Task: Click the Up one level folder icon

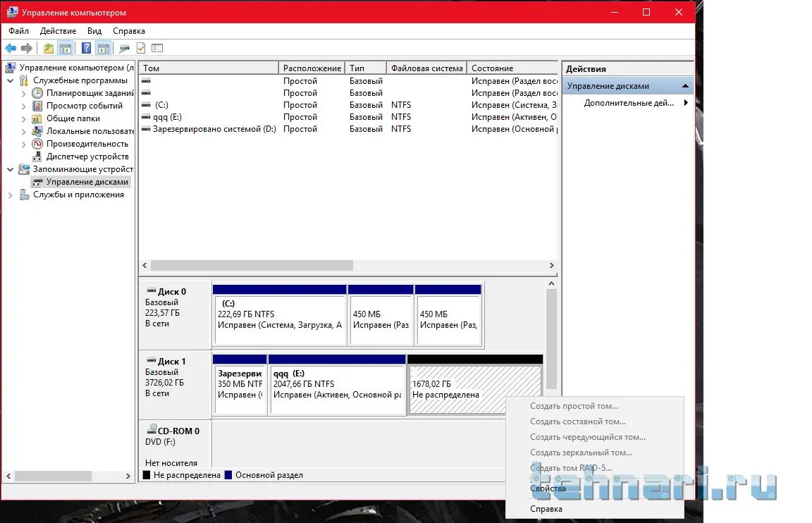Action: [x=48, y=48]
